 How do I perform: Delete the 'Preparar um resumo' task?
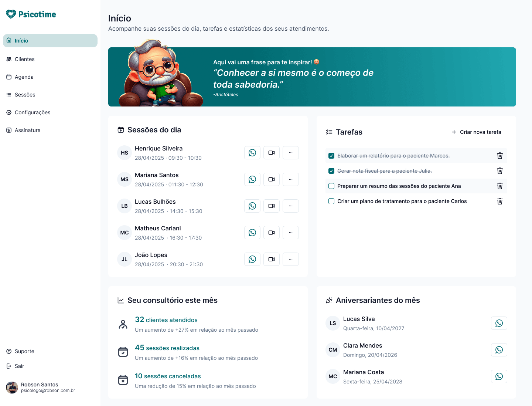(x=500, y=186)
